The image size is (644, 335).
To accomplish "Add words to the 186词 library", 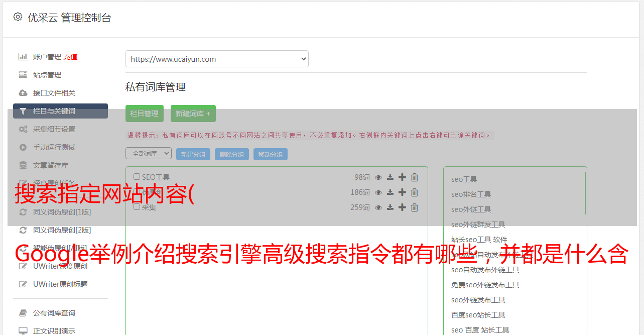I will pos(402,192).
